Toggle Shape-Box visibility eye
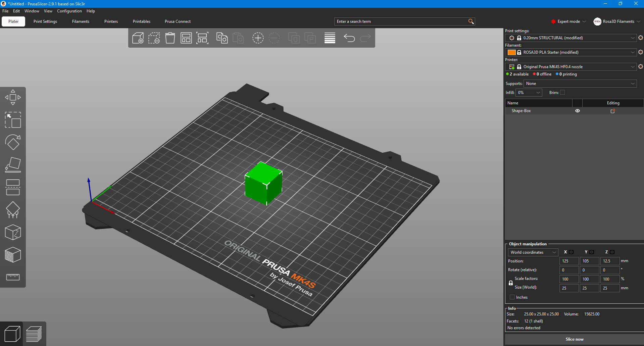This screenshot has width=644, height=346. 578,111
